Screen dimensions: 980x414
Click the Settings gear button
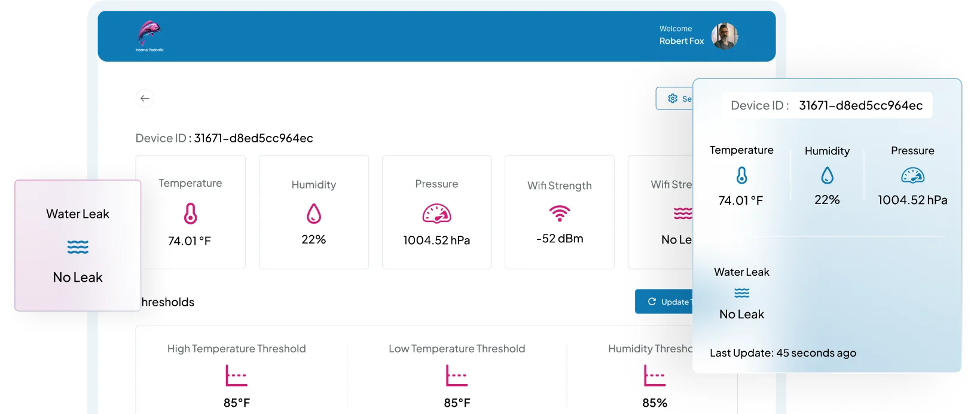click(x=674, y=99)
